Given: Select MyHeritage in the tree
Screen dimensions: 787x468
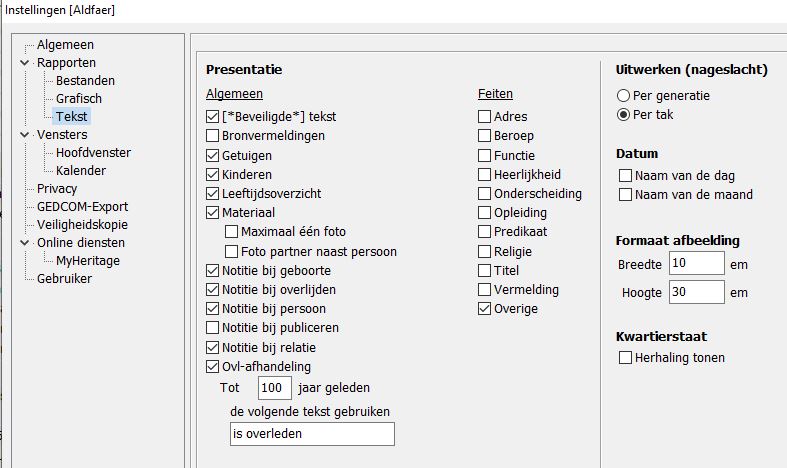Looking at the screenshot, I should tap(87, 261).
